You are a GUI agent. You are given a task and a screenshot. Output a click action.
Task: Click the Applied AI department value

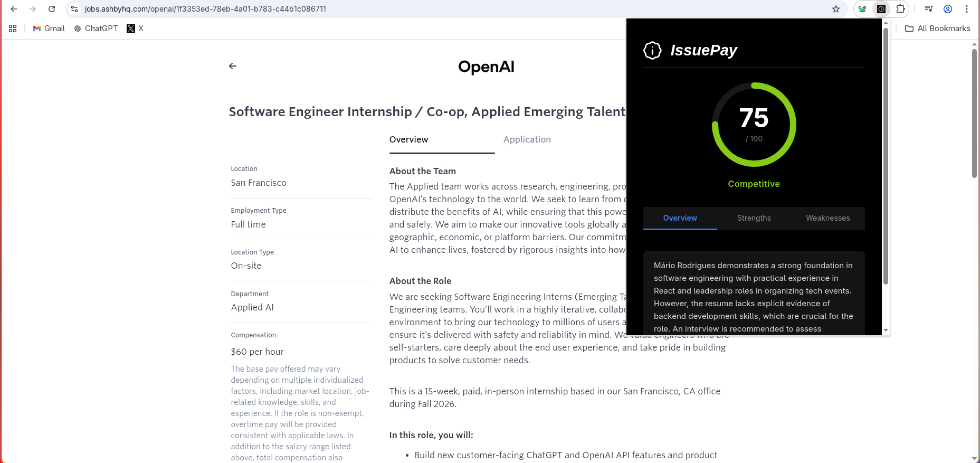(252, 307)
